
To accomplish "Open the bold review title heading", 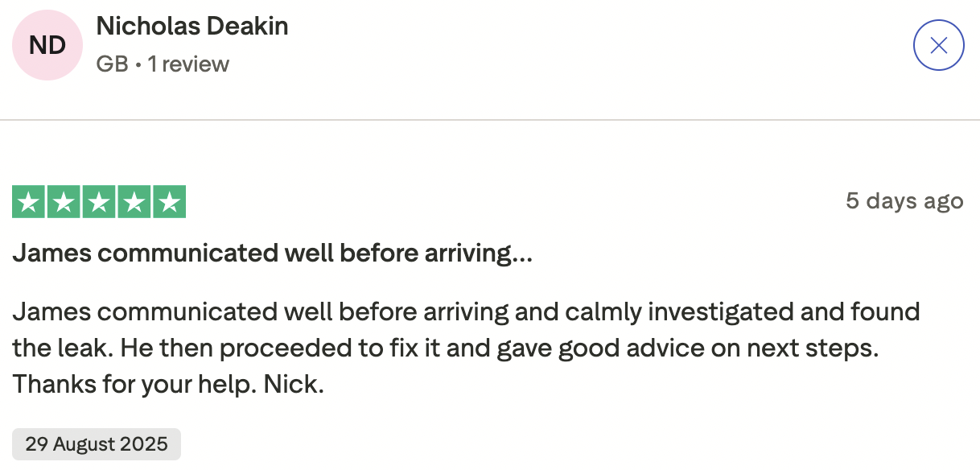I will coord(272,254).
